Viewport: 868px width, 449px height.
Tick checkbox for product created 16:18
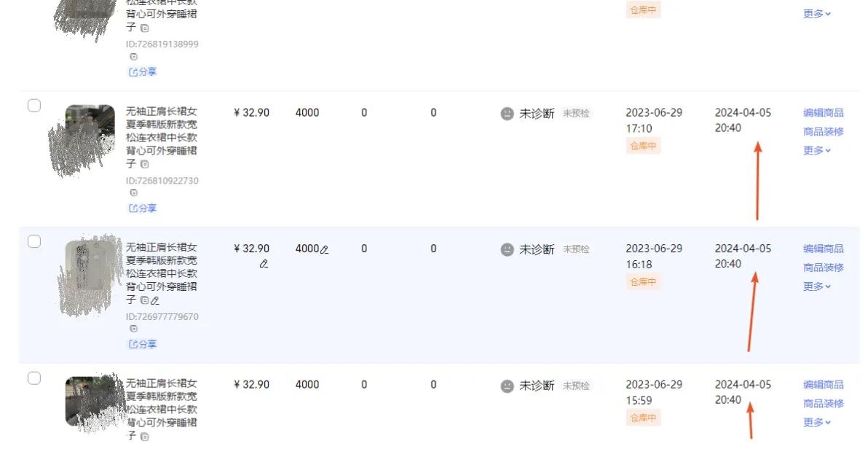pos(34,241)
